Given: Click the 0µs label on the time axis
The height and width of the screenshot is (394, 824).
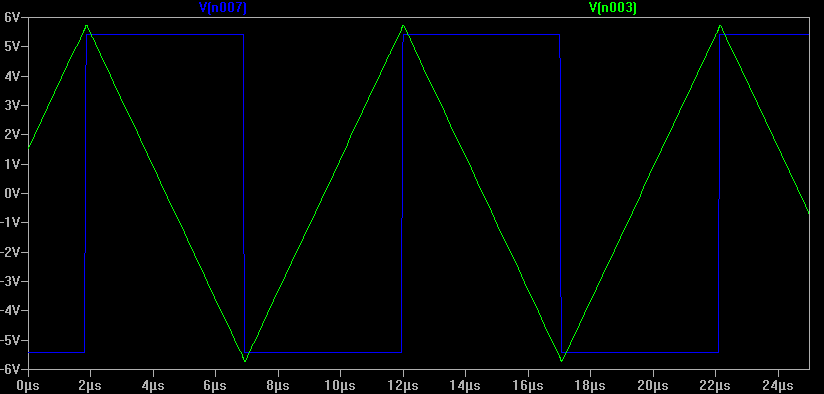Looking at the screenshot, I should 28,387.
